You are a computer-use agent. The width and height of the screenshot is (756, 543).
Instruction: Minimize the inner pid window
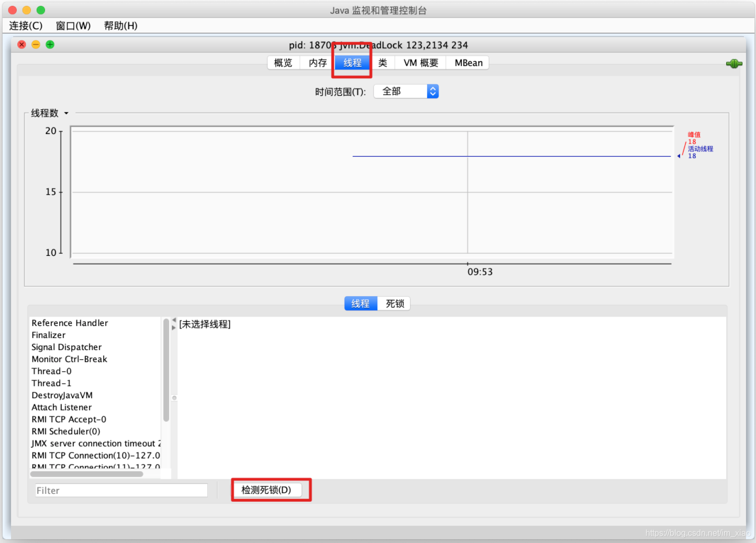[x=36, y=44]
